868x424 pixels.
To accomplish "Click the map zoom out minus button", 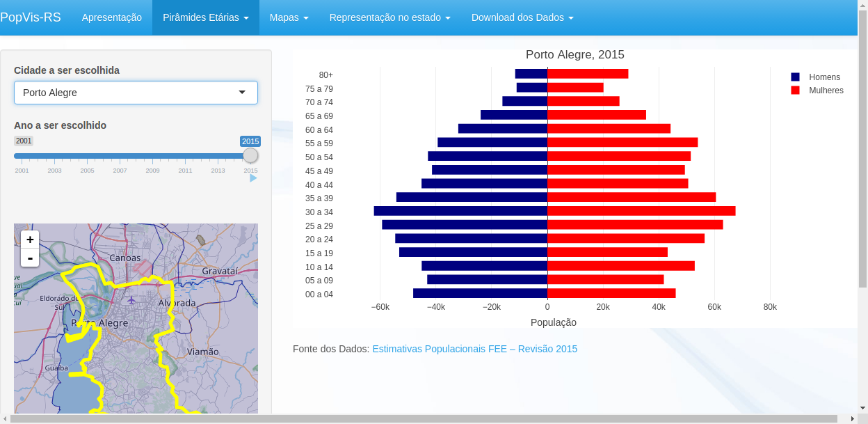I will [30, 258].
